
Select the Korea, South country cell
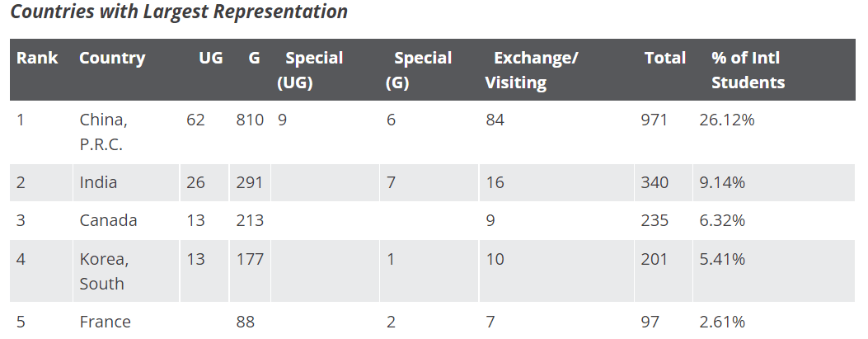104,271
